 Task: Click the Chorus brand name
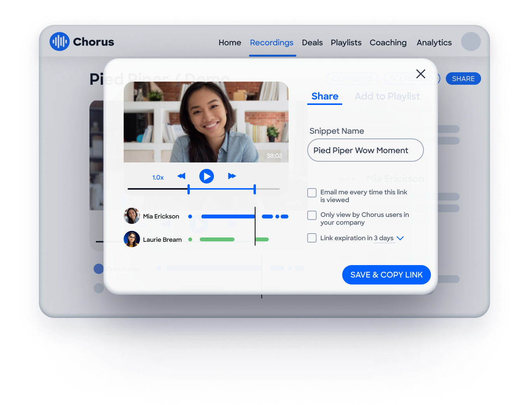tap(94, 42)
